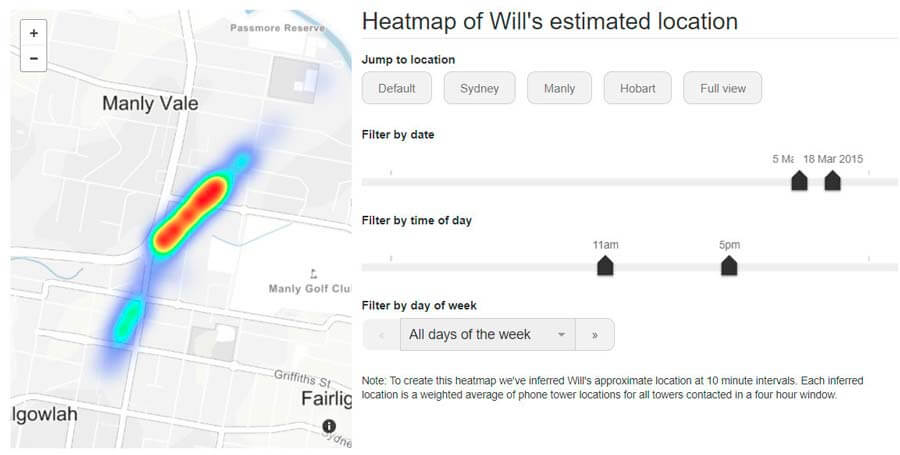Click the 18 Mar 2015 date handle

[832, 181]
